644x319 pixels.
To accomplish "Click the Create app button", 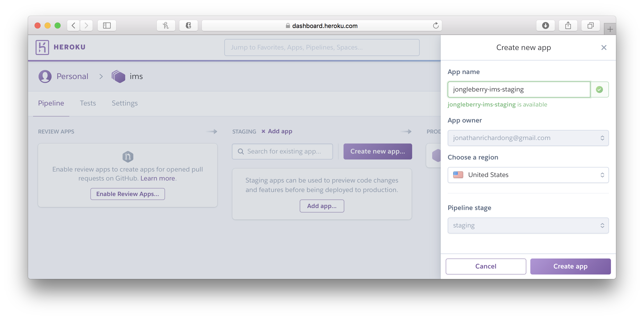I will tap(570, 266).
